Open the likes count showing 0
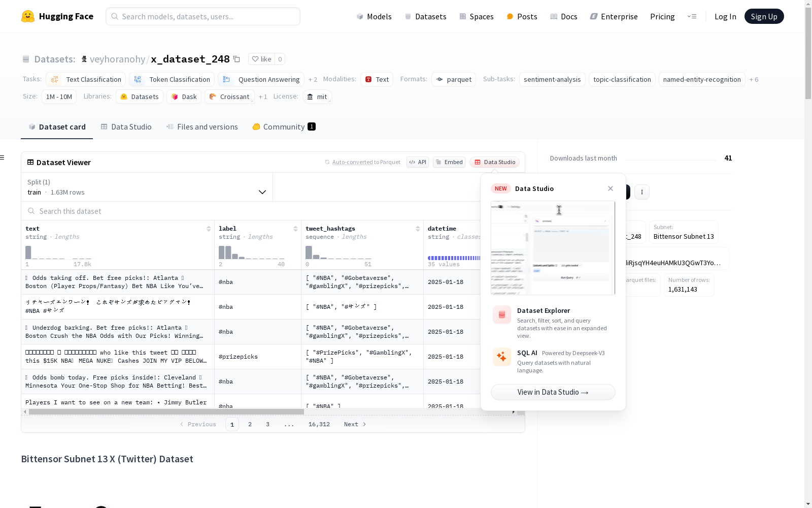Image resolution: width=812 pixels, height=508 pixels. 280,59
